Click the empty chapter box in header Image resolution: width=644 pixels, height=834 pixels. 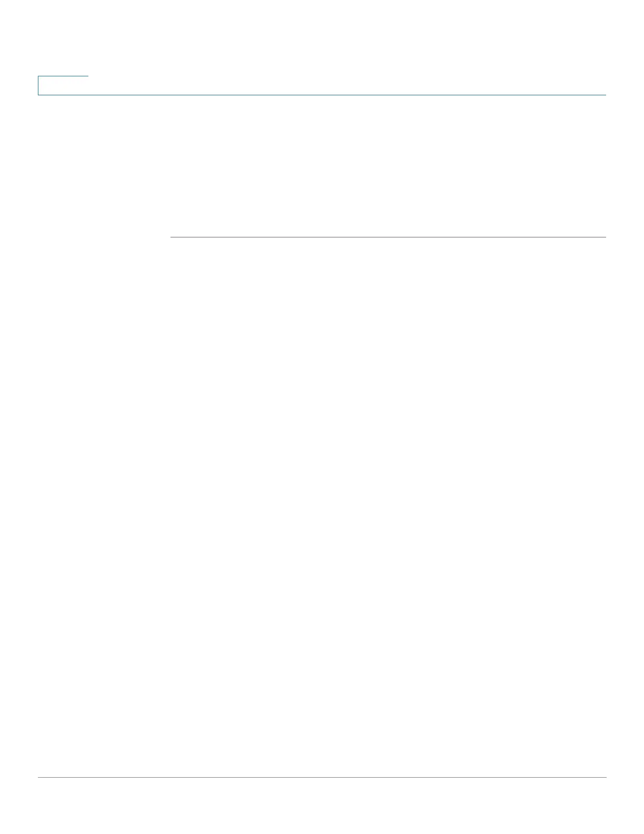(63, 85)
